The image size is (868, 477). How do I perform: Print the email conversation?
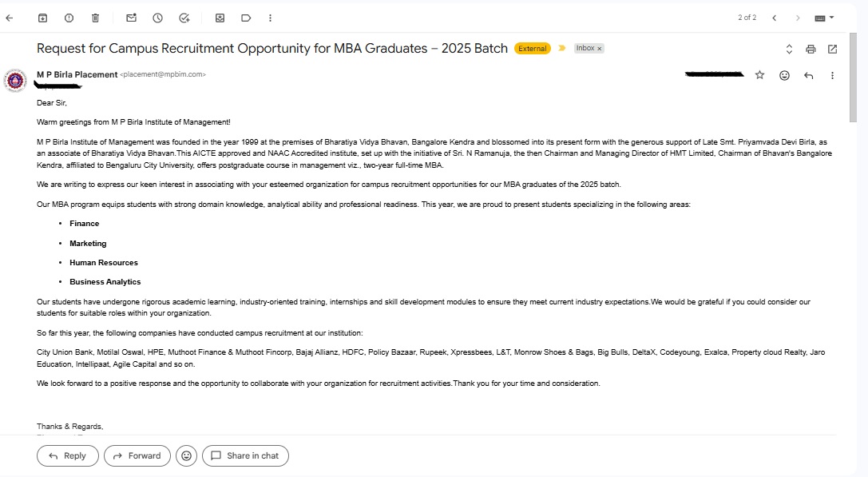pos(811,49)
